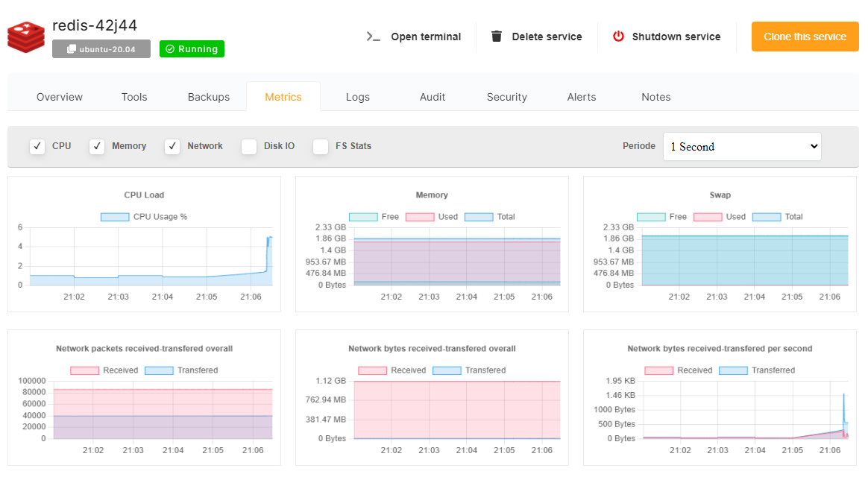
Task: Click the terminal prompt icon
Action: point(374,37)
